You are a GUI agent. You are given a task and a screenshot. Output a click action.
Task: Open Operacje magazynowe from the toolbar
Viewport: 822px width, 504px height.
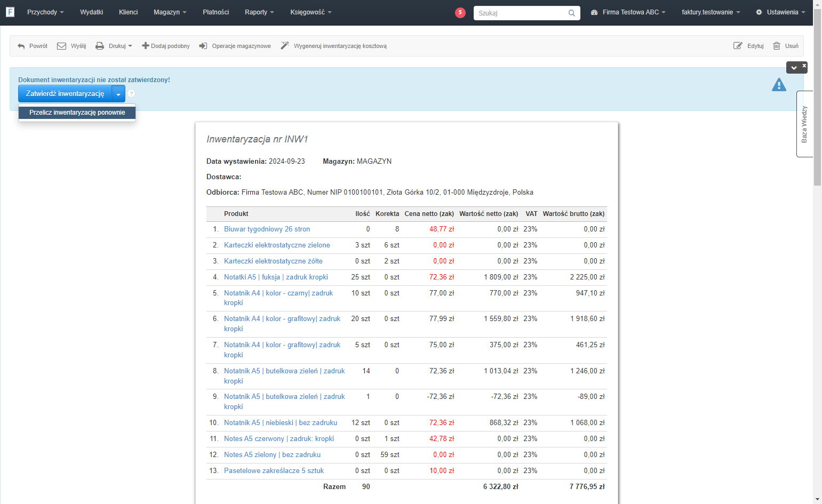235,46
